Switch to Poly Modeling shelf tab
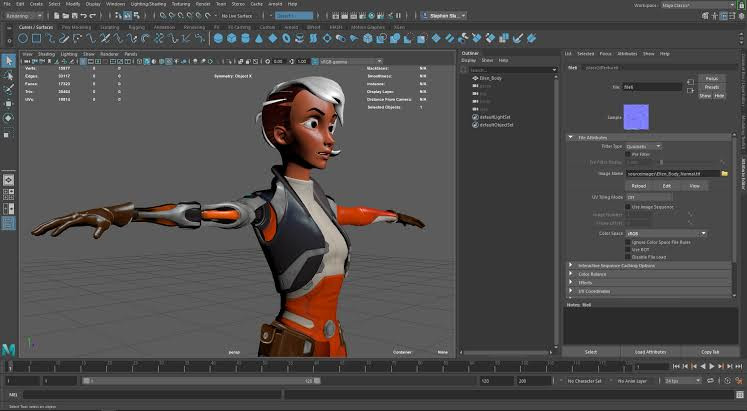The image size is (747, 411). [x=76, y=27]
